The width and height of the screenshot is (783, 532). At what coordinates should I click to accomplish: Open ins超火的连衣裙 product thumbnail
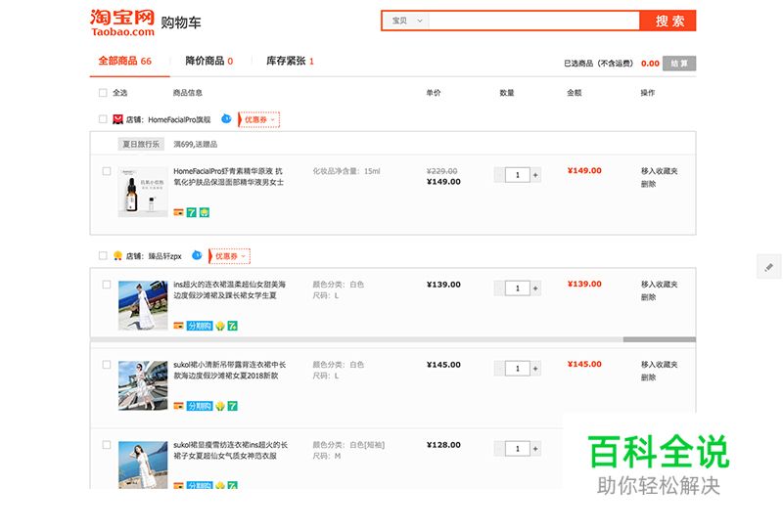143,305
